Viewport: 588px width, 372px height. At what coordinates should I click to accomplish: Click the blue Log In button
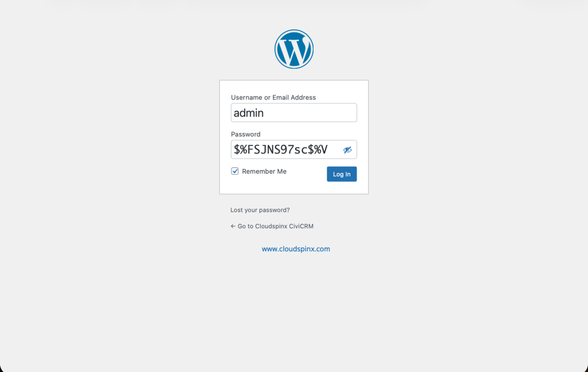tap(342, 174)
